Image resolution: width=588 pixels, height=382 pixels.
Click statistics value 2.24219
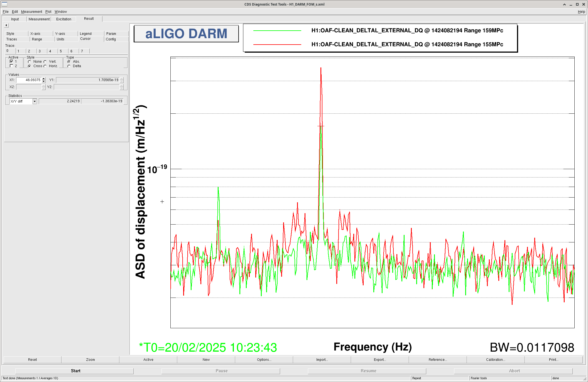pos(60,101)
